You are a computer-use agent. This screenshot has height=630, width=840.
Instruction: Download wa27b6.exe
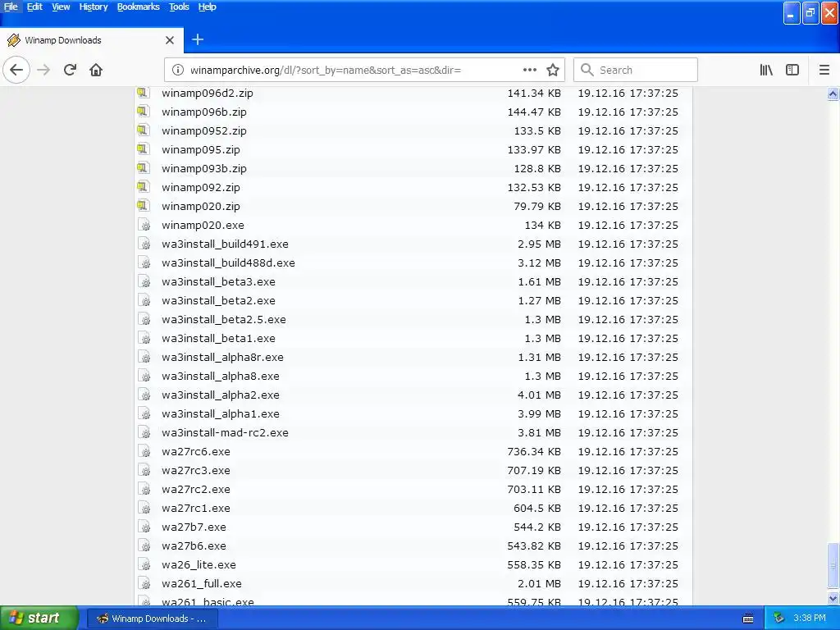click(194, 546)
